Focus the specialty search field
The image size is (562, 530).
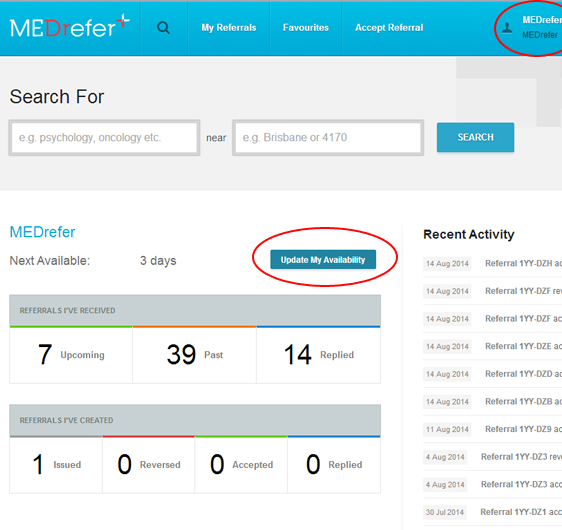tap(104, 138)
